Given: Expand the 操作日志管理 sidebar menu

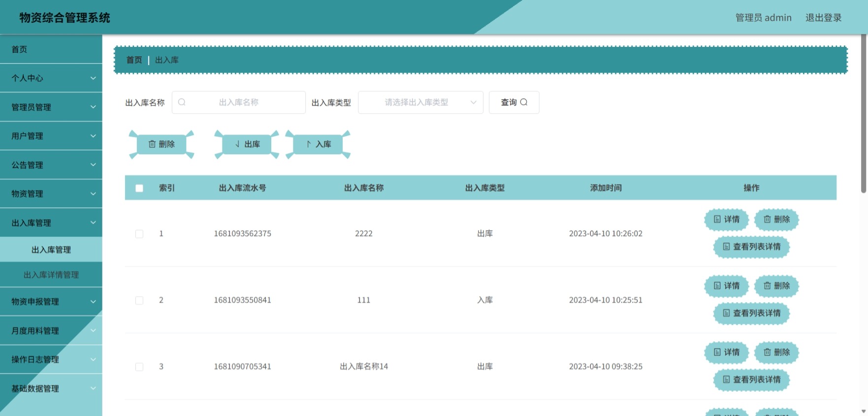Looking at the screenshot, I should click(51, 359).
